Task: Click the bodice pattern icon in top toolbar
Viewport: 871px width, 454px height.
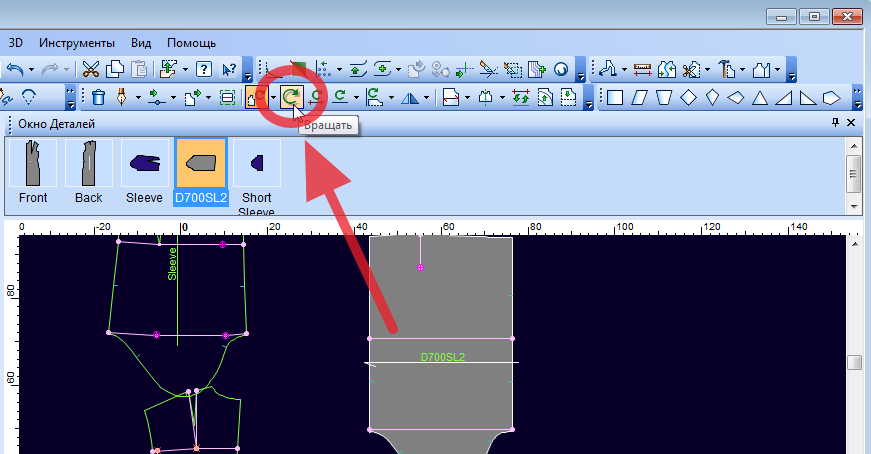Action: tap(762, 69)
